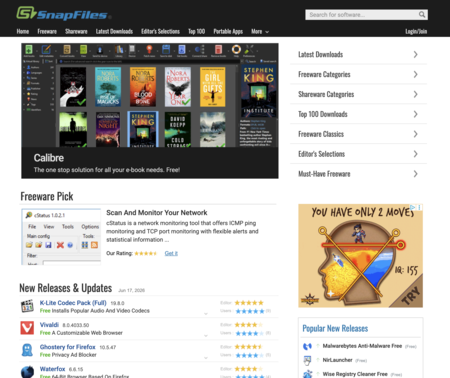Open the Shareware nav item
Viewport: 450px width, 378px height.
76,31
